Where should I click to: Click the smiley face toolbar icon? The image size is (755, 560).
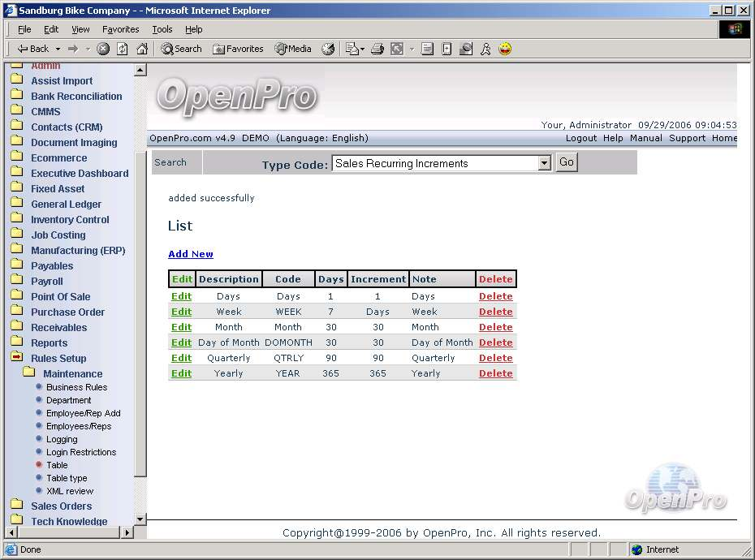point(505,49)
